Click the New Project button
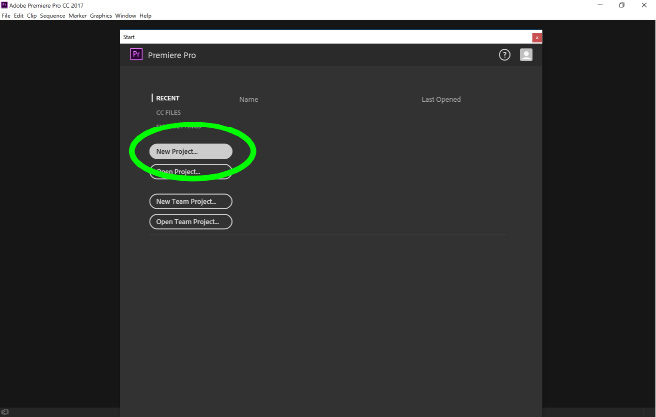The width and height of the screenshot is (656, 417). click(x=191, y=151)
